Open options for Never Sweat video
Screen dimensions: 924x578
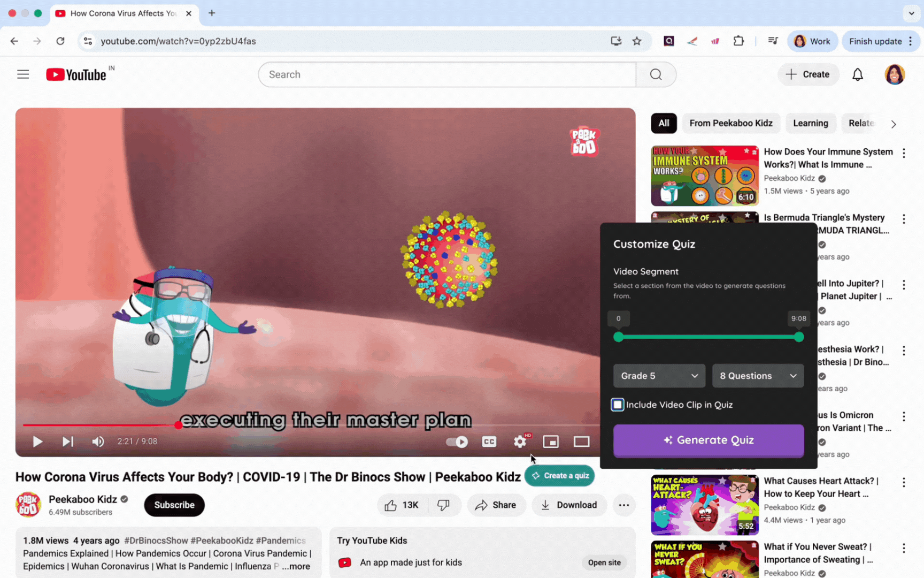(904, 548)
